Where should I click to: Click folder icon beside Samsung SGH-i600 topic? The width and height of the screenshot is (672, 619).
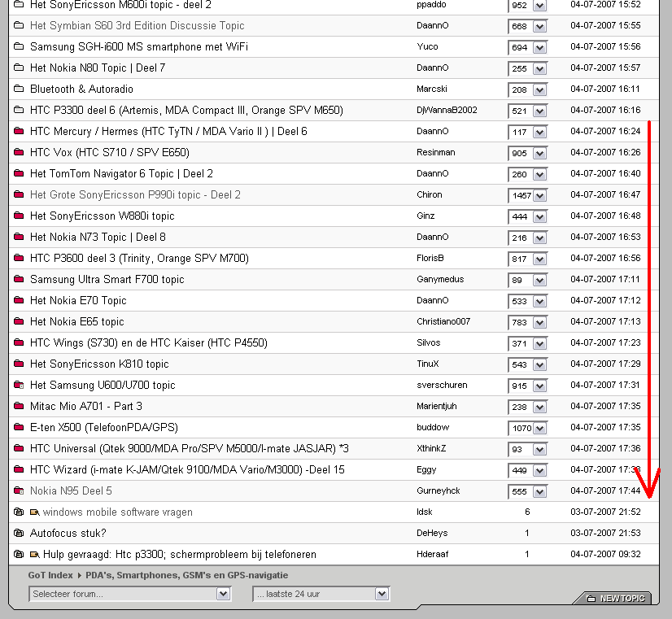pos(19,46)
